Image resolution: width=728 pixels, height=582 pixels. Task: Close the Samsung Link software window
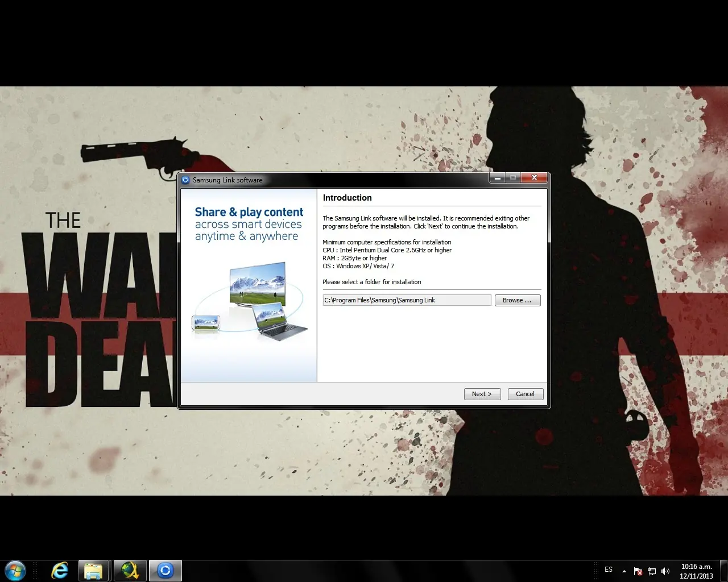click(x=534, y=178)
